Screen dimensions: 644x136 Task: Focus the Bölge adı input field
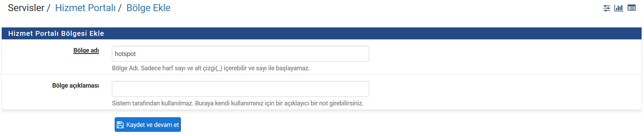tap(240, 54)
